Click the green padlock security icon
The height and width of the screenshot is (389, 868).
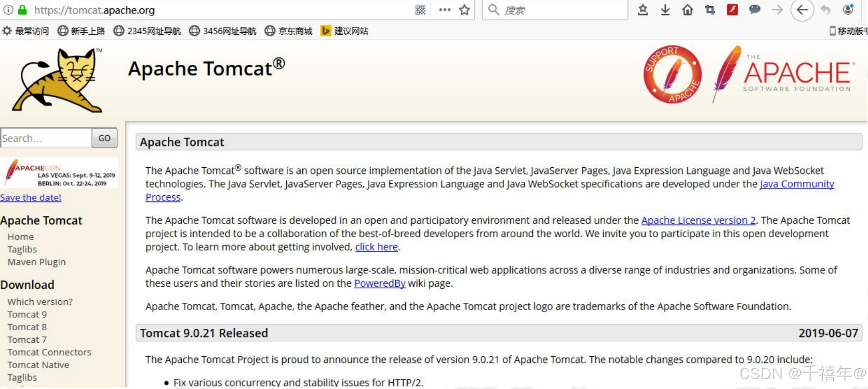click(x=22, y=10)
